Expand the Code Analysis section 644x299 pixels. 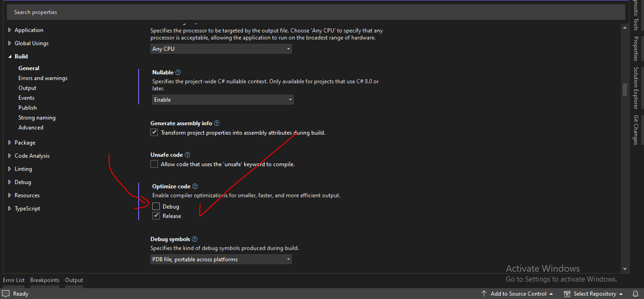(9, 156)
